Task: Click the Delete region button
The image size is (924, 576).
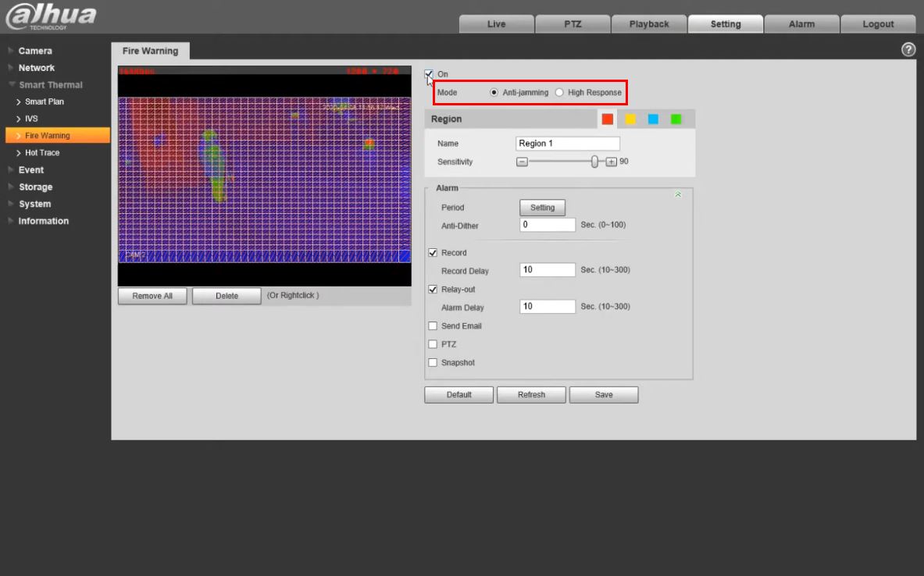Action: click(227, 296)
